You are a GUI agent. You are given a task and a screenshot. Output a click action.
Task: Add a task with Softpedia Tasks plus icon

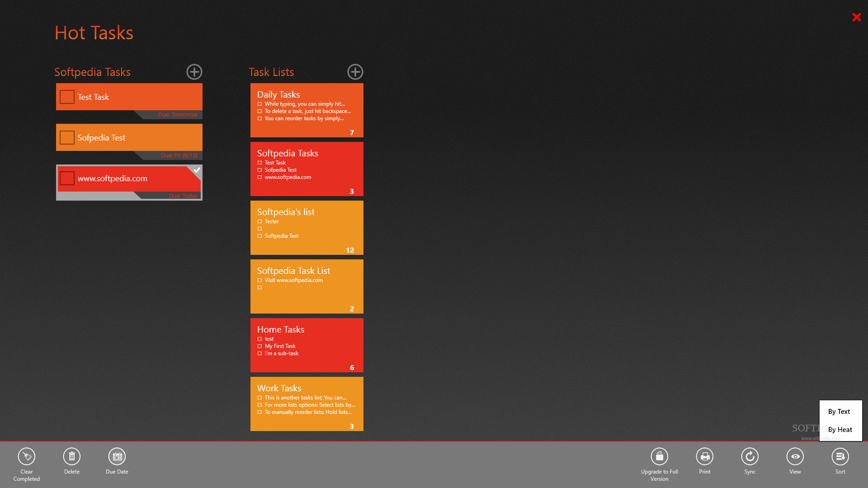coord(194,72)
